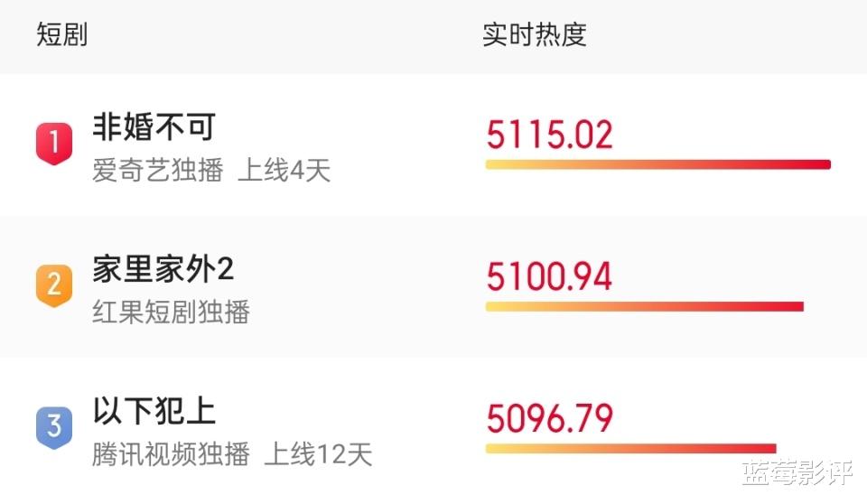The image size is (867, 504).
Task: Click the 短剧 column header
Action: pyautogui.click(x=61, y=35)
